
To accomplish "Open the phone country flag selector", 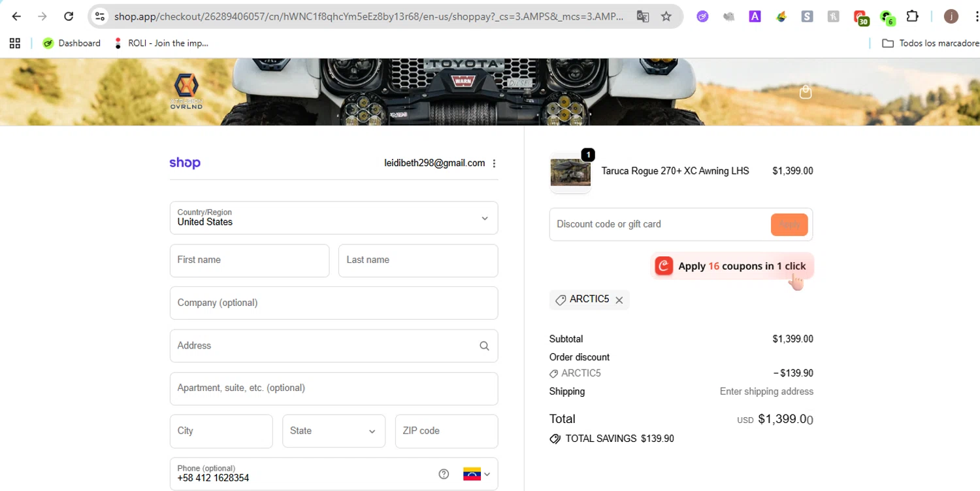I will point(477,474).
